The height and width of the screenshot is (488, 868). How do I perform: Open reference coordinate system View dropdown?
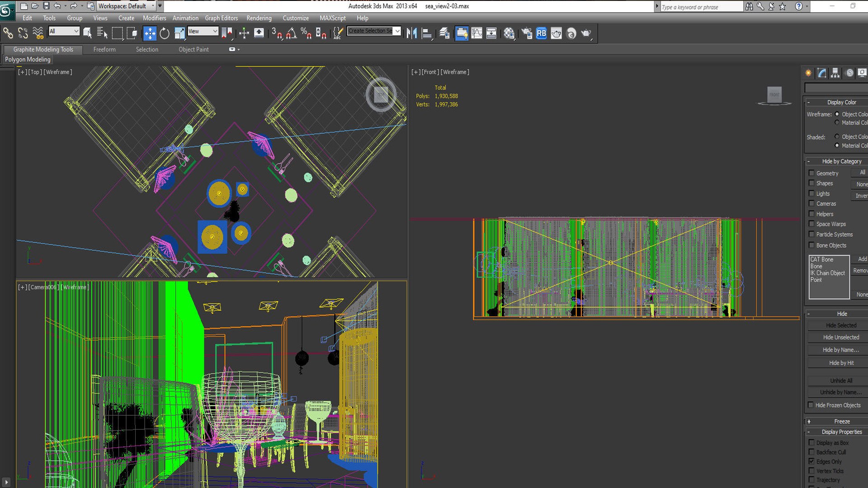pos(203,31)
